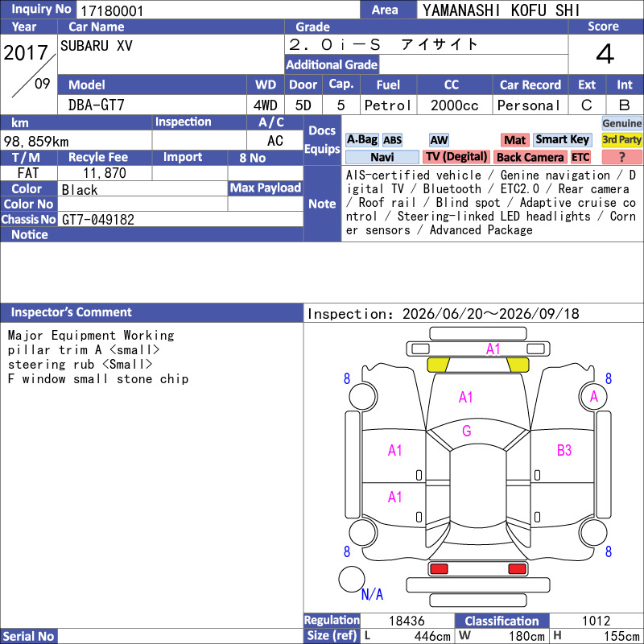Click the yellow 3rd Party legend badge
The image size is (644, 644).
coord(621,140)
